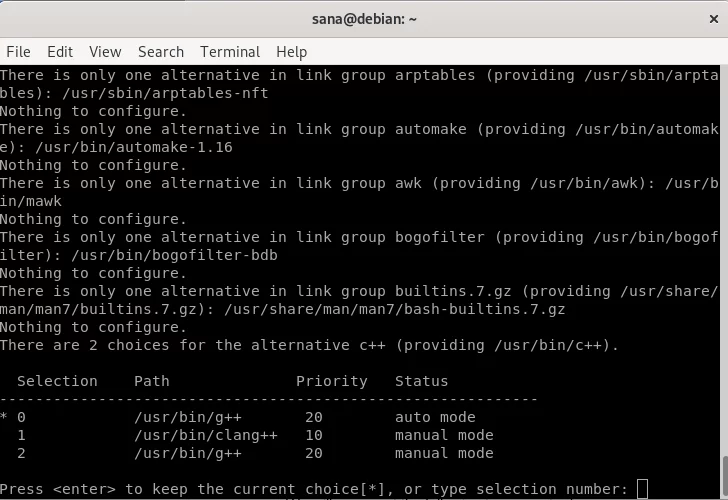Click selection 0 auto mode row
Screen dimensions: 728x500
coord(238,417)
